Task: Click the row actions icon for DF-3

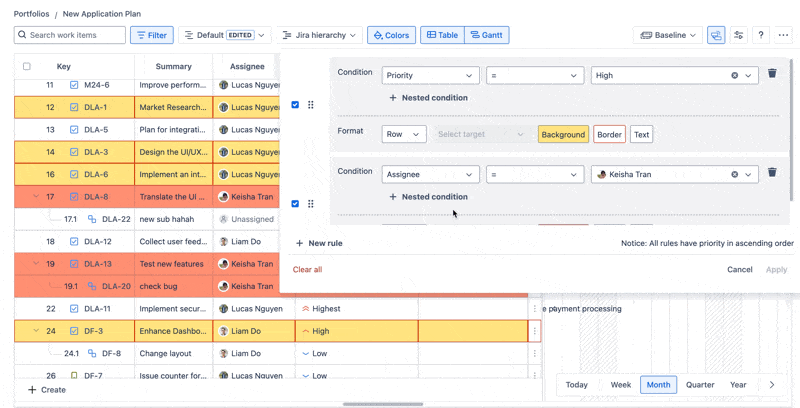Action: [x=535, y=331]
